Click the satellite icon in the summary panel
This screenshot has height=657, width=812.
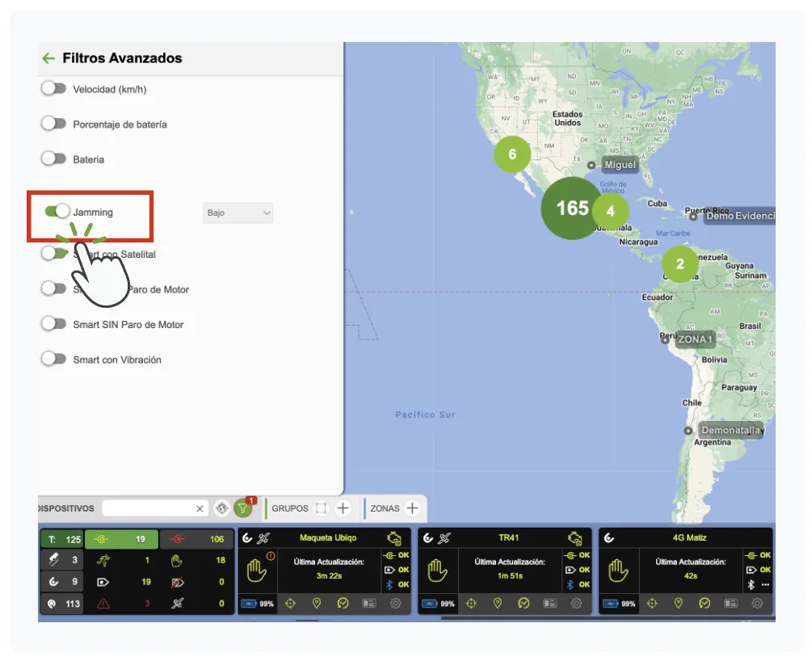[x=178, y=603]
